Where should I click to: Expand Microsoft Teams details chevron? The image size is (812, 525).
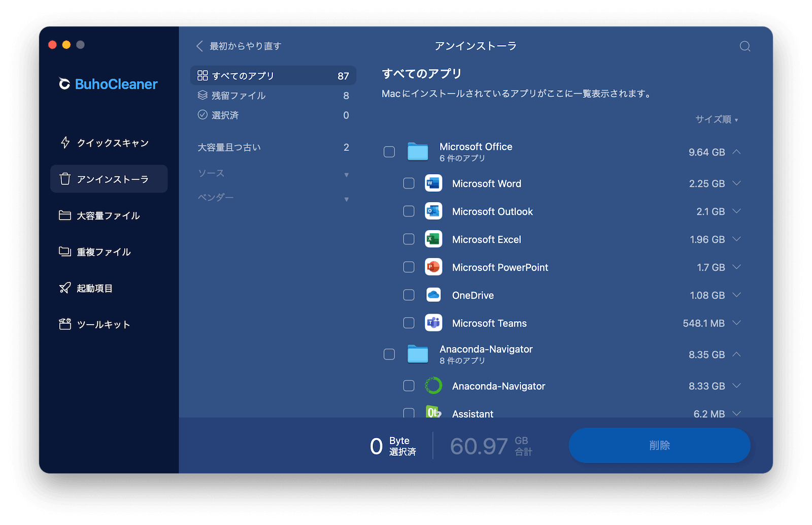pos(737,323)
